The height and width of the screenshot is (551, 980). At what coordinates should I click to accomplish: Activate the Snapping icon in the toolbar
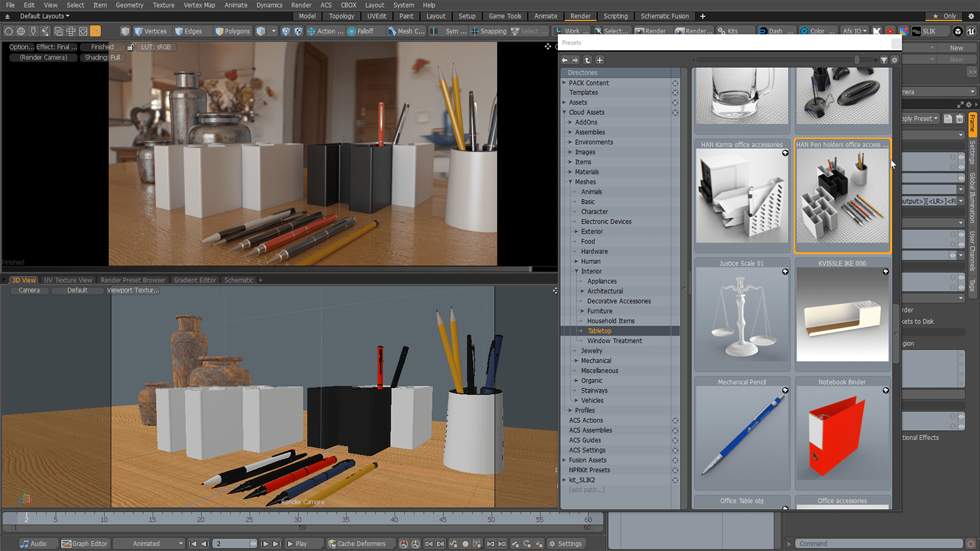tap(476, 31)
